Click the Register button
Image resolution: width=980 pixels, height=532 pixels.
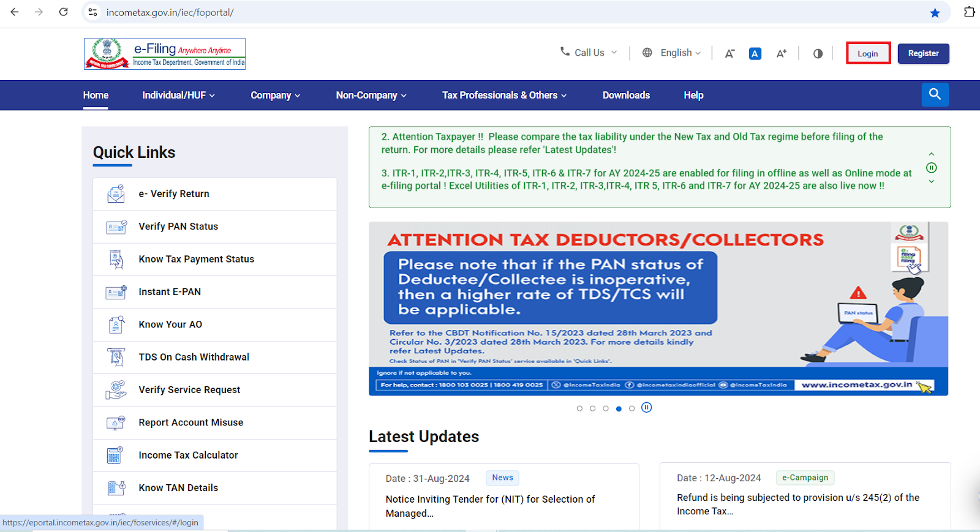923,54
